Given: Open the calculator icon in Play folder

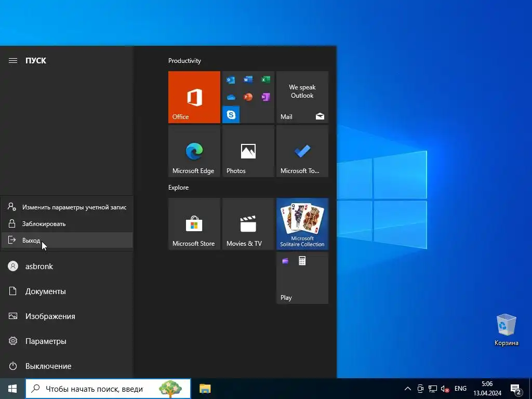Looking at the screenshot, I should (302, 261).
